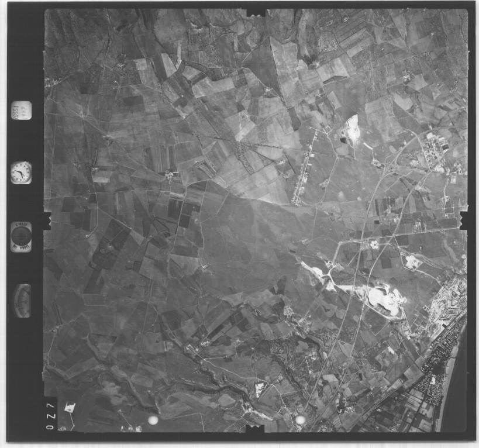The width and height of the screenshot is (479, 448).
Task: Click the frame number 027
Action: click(50, 416)
